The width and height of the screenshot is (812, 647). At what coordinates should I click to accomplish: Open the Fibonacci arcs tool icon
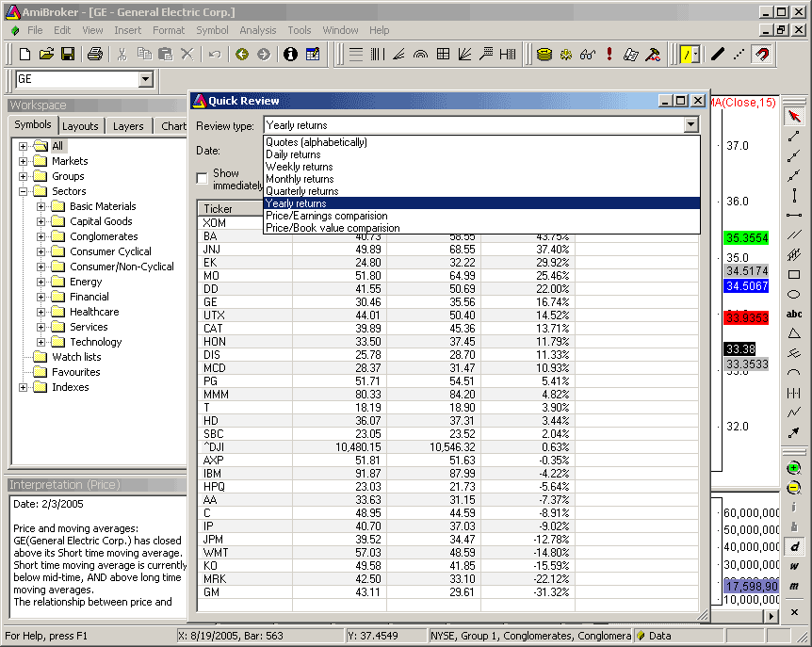[x=420, y=54]
